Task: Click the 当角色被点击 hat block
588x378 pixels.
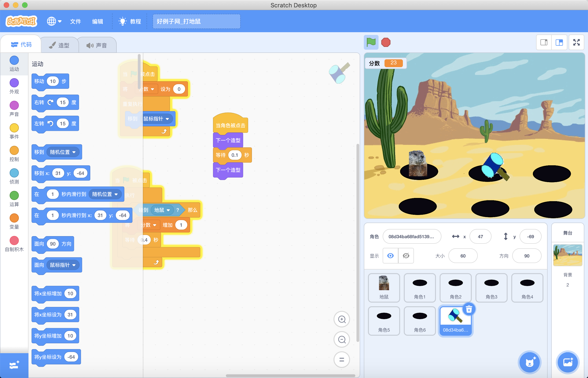Action: coord(230,123)
